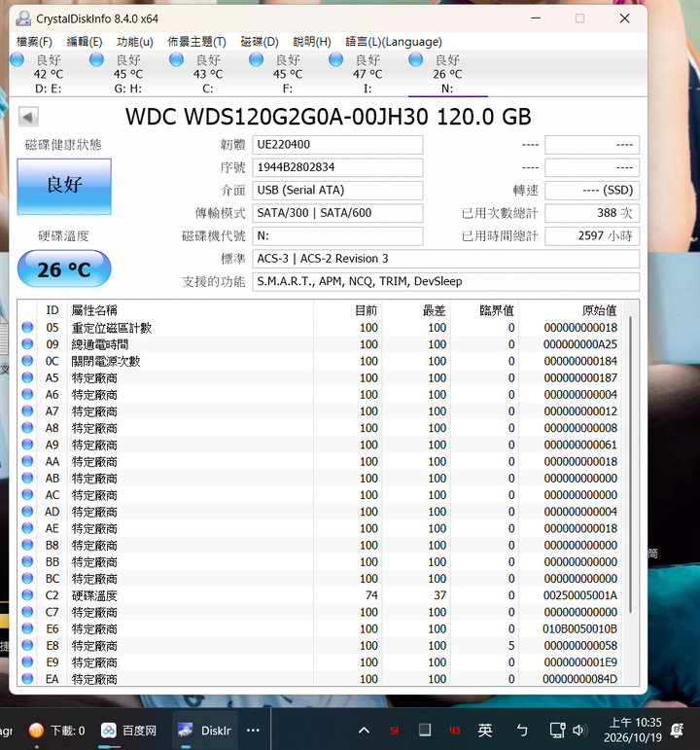Click raw value 010B0050010B
Viewport: 700px width, 750px height.
point(580,629)
